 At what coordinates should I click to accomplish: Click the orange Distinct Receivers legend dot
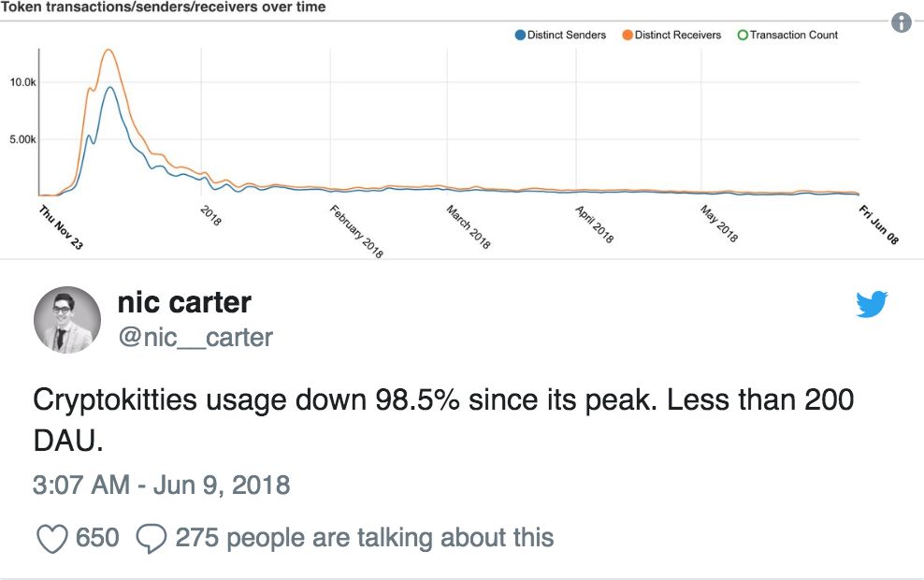coord(627,36)
